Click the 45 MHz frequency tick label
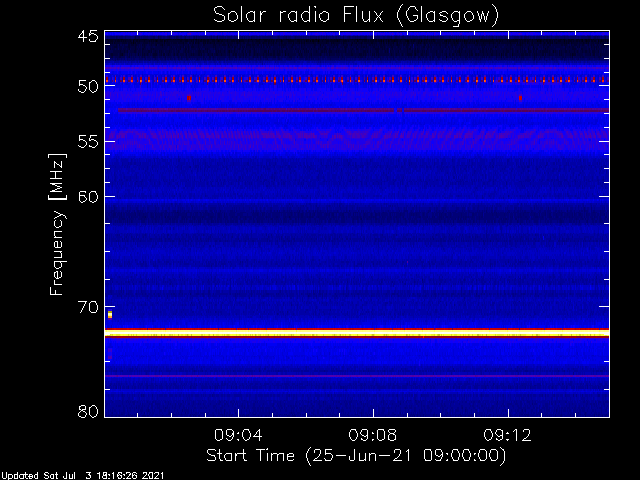This screenshot has width=640, height=480. pyautogui.click(x=87, y=37)
